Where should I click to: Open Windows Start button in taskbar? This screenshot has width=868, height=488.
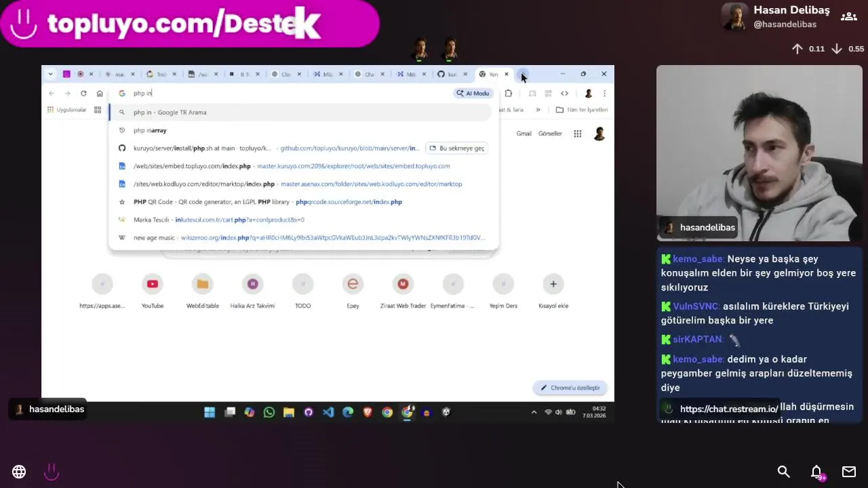pos(210,412)
